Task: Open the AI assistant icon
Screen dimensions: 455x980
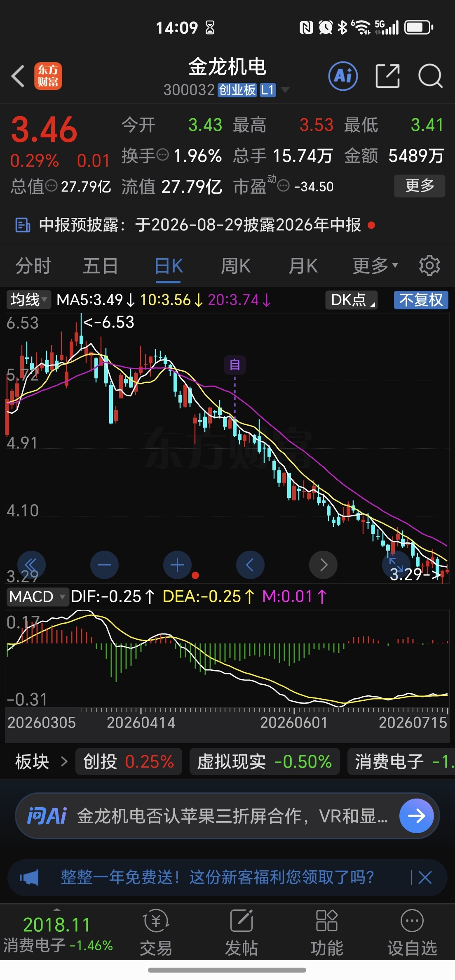Action: click(x=343, y=76)
